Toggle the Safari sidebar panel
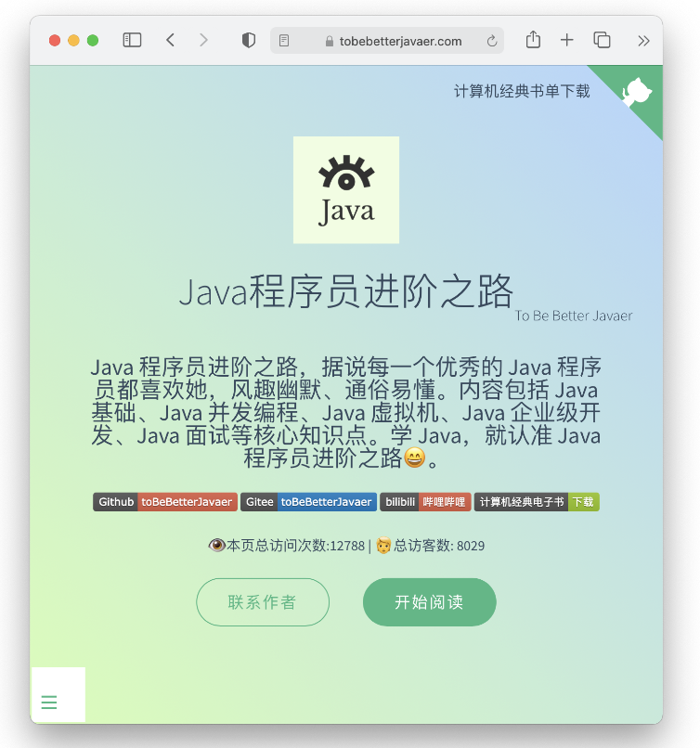The width and height of the screenshot is (700, 748). [x=132, y=40]
